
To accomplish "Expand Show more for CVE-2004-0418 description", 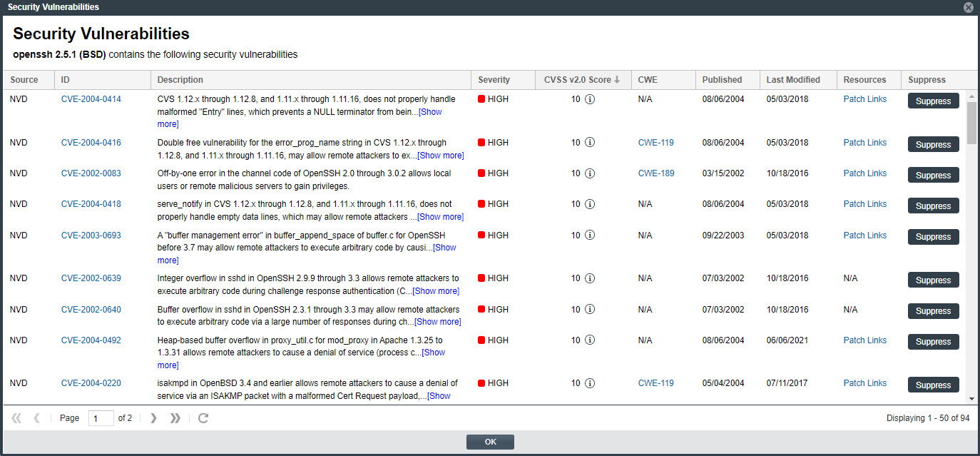I will point(440,217).
